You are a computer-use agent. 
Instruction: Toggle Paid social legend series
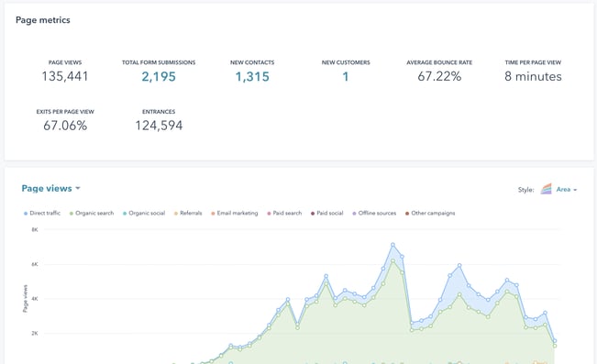pyautogui.click(x=327, y=214)
